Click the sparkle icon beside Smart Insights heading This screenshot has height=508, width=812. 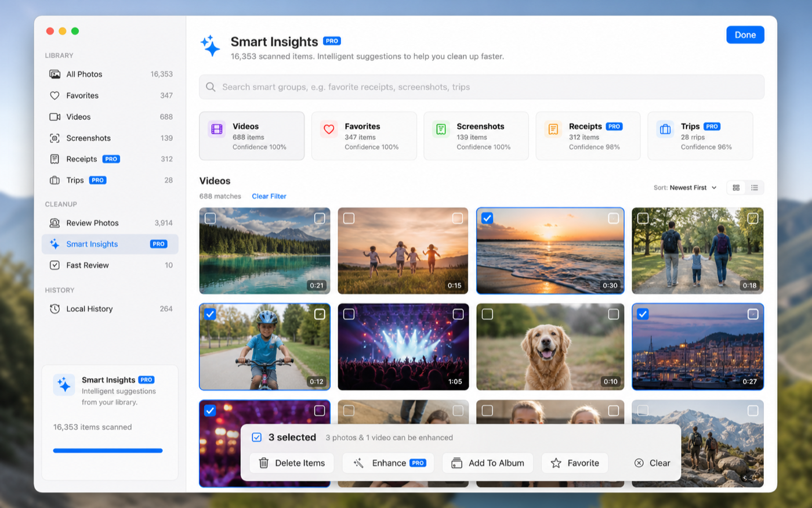210,46
